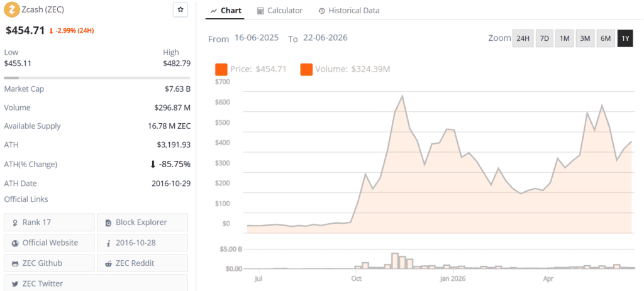The width and height of the screenshot is (644, 291).
Task: Click the ATH value $3,191.93
Action: 174,145
